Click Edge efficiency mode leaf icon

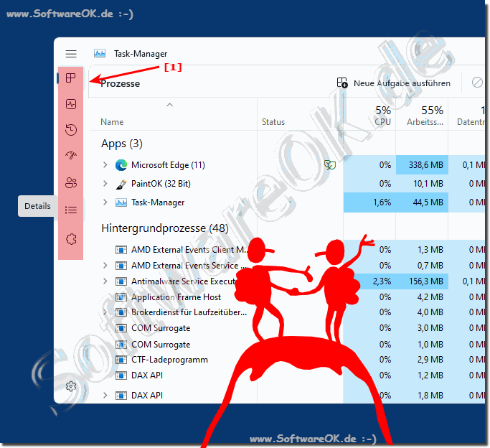[330, 164]
